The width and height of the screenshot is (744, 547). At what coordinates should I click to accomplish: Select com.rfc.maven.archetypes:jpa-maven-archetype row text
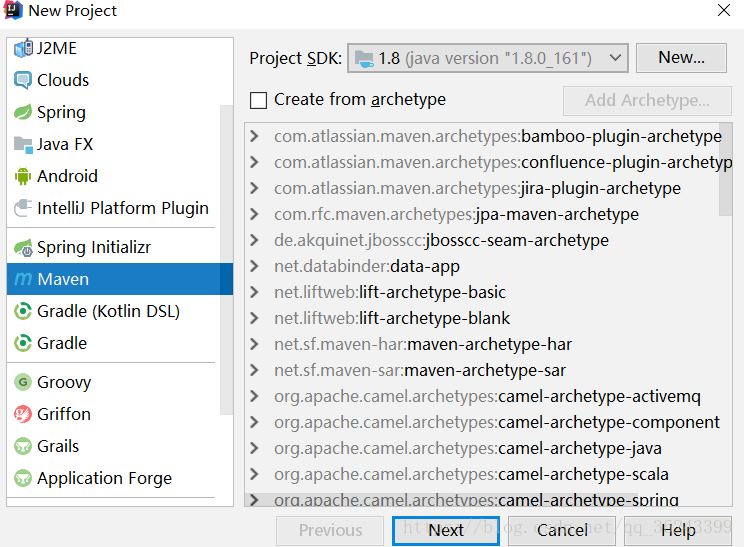456,214
